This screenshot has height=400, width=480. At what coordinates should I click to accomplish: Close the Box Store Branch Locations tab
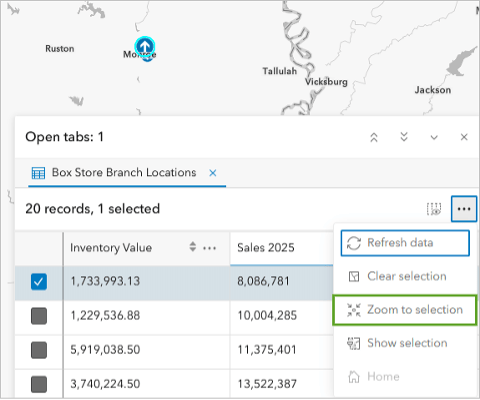click(x=213, y=173)
